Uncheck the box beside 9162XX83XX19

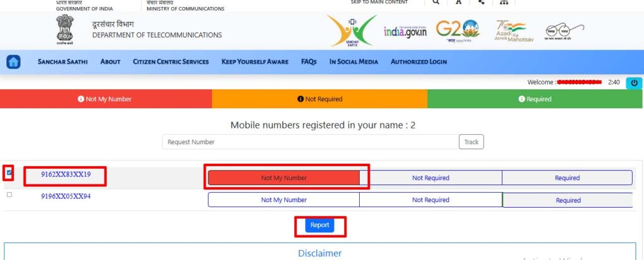[x=9, y=172]
